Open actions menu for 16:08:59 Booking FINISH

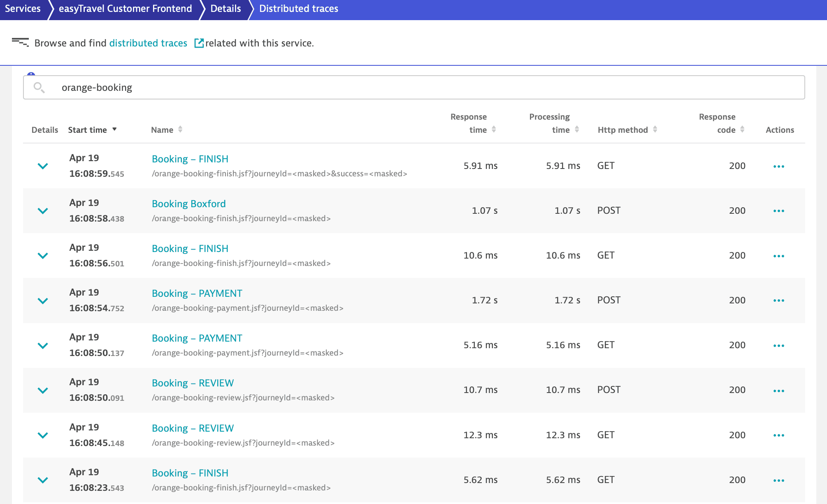(778, 166)
